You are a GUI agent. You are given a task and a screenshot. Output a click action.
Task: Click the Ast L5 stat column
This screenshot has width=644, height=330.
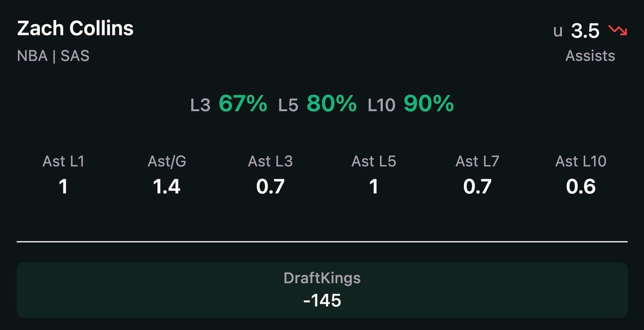374,175
